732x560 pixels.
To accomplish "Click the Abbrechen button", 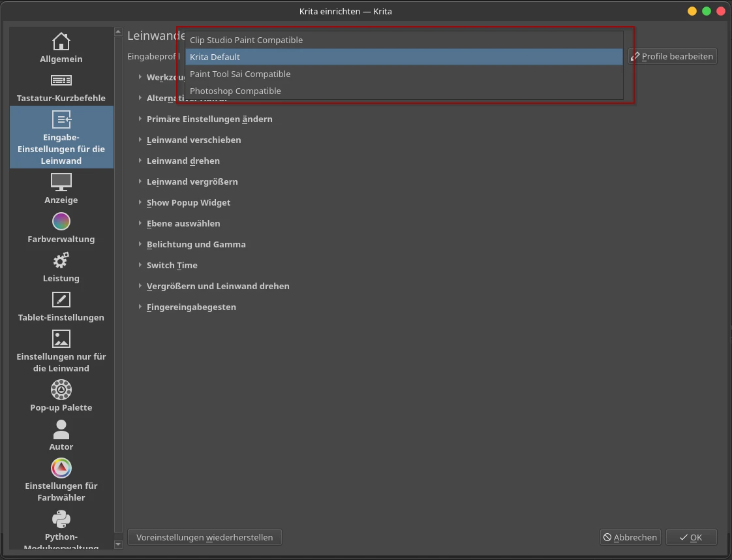I will click(x=630, y=537).
